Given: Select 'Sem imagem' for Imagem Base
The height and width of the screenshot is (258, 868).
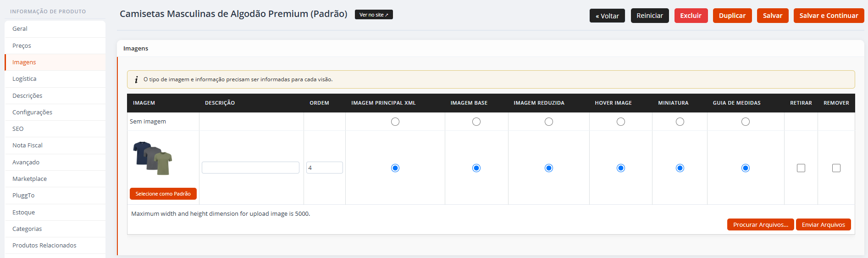Looking at the screenshot, I should click(x=476, y=122).
